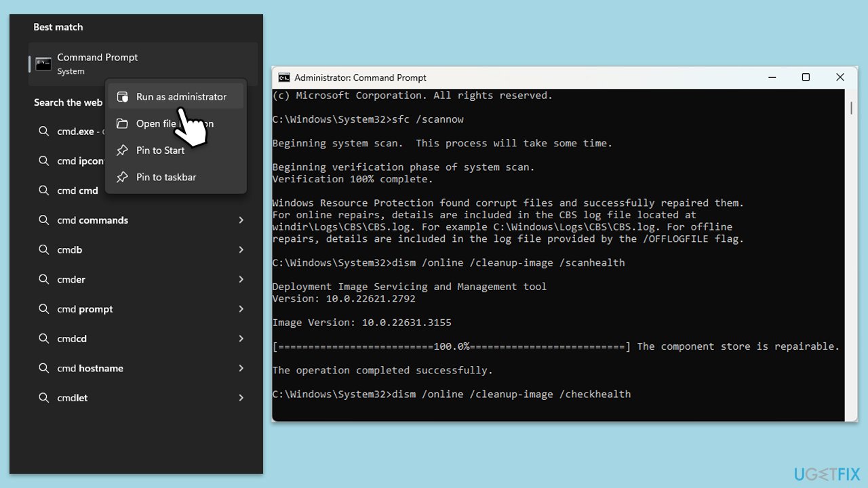Click the cmd icon in the window title bar
This screenshot has width=868, height=488.
pyautogui.click(x=284, y=78)
